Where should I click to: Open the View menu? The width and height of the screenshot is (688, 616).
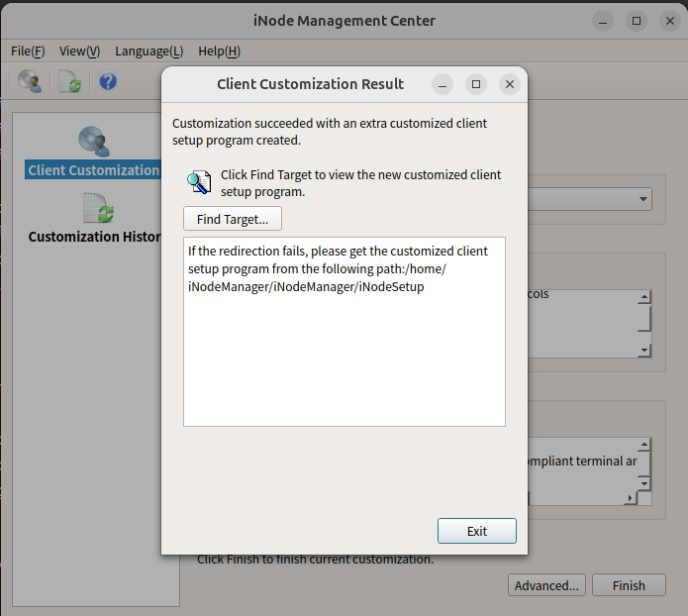[79, 51]
